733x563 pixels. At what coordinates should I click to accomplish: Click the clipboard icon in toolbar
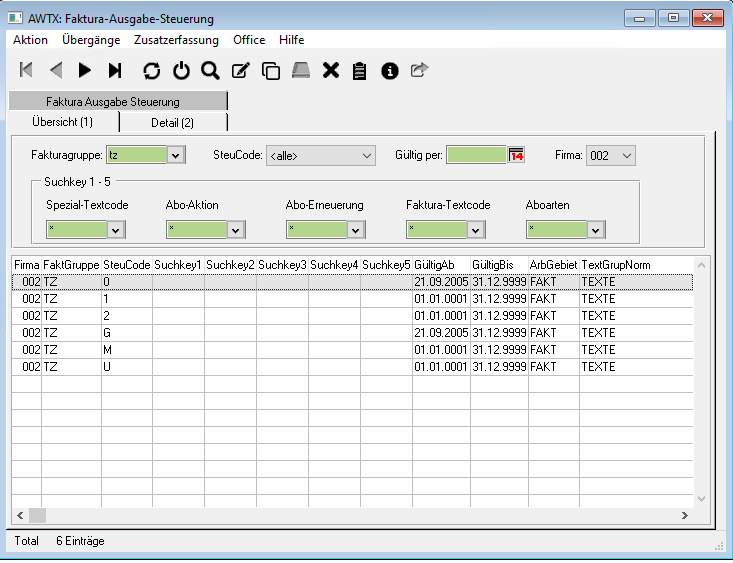click(x=360, y=70)
